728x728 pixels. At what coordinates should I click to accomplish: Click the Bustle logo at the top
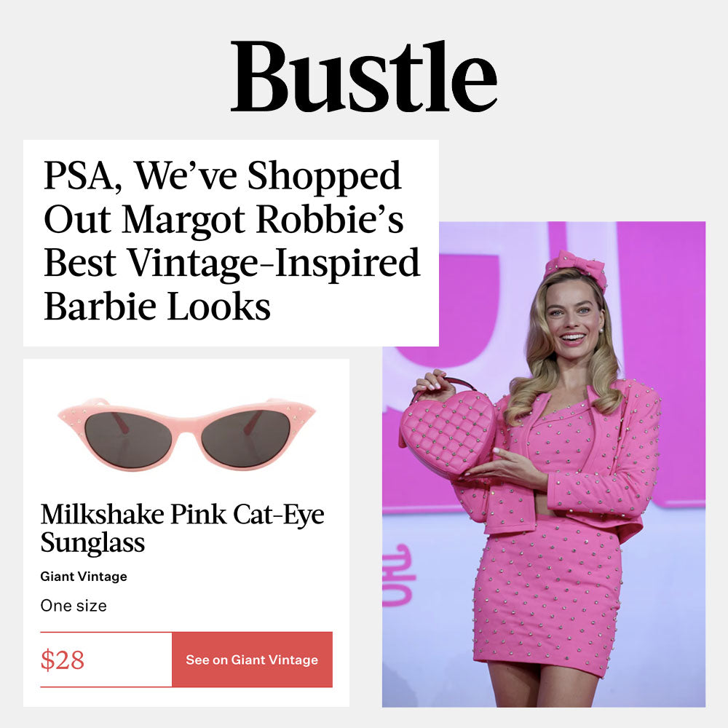(363, 76)
